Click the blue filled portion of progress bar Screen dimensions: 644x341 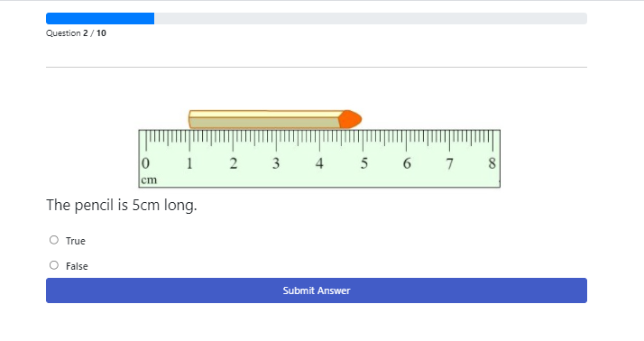[100, 18]
